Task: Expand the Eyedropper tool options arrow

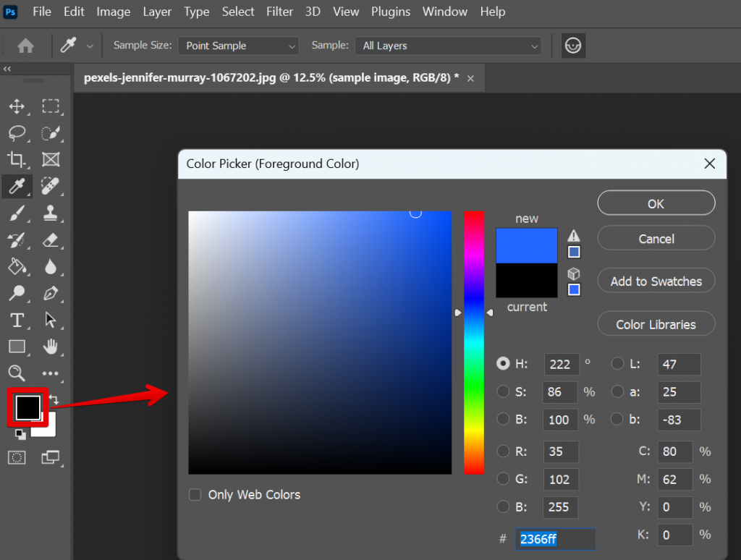Action: (x=90, y=46)
